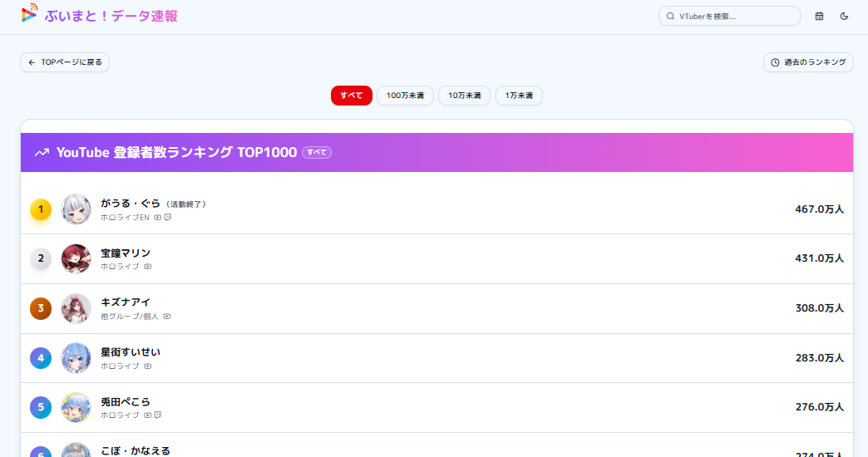The width and height of the screenshot is (868, 457).
Task: Click the 283.0万人 subscriber count
Action: coord(819,358)
